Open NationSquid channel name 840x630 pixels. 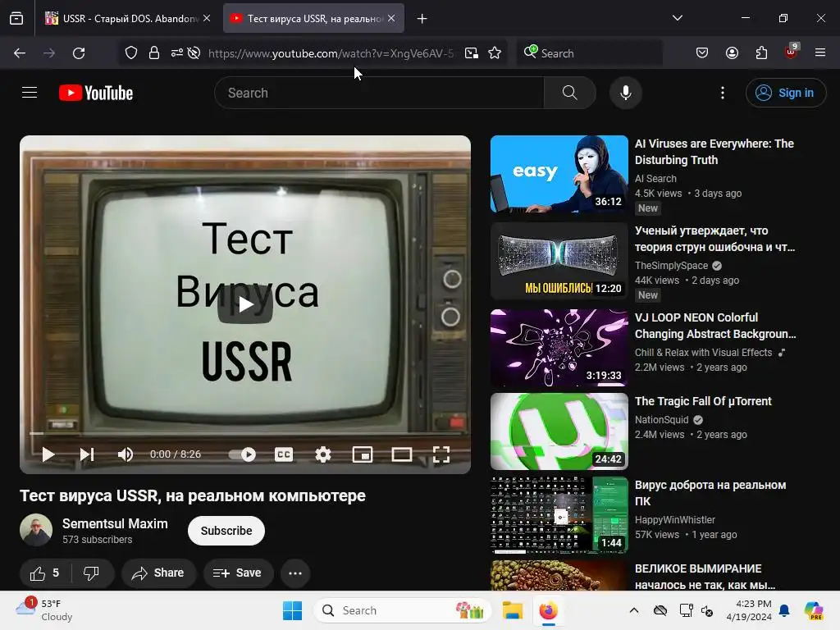point(662,420)
